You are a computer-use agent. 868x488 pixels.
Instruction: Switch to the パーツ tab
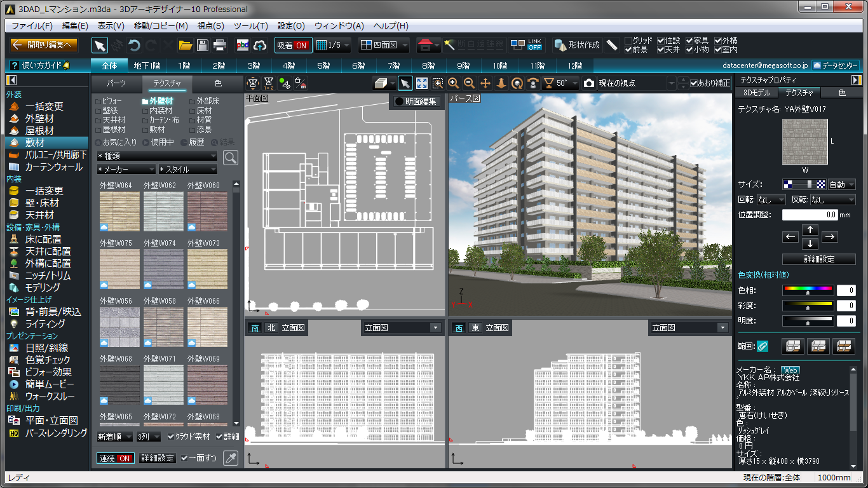(116, 83)
